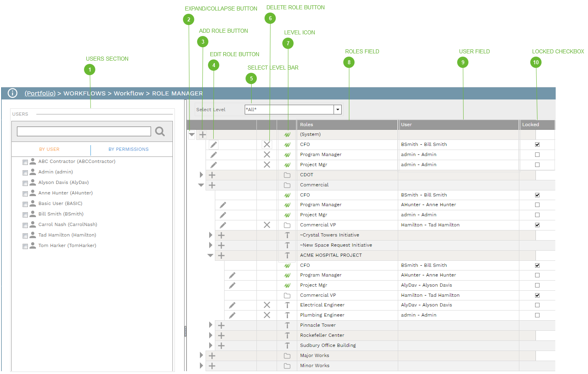The image size is (588, 374).
Task: Check the ABC Contractor user checkbox
Action: pyautogui.click(x=25, y=162)
